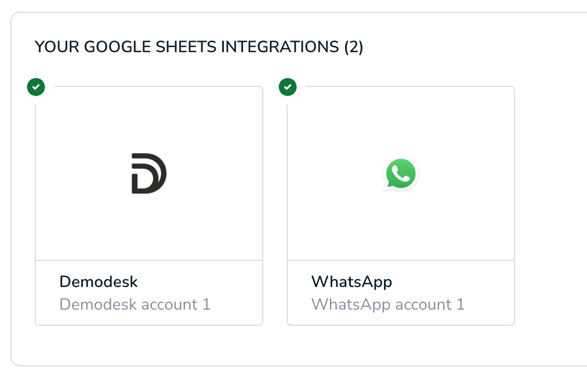
Task: Click the 'WhatsApp' title text
Action: pyautogui.click(x=352, y=282)
